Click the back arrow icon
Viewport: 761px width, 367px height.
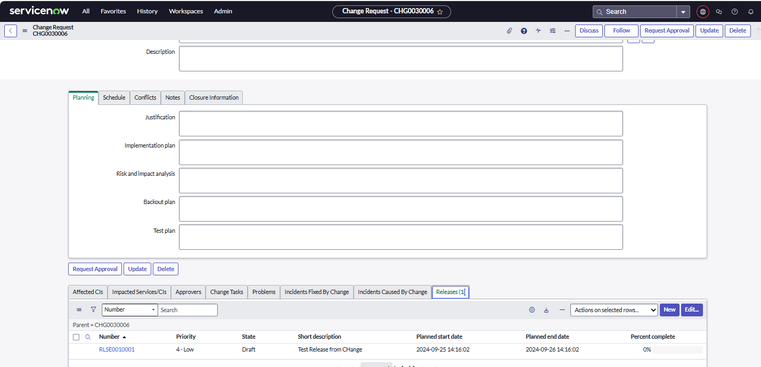tap(11, 31)
